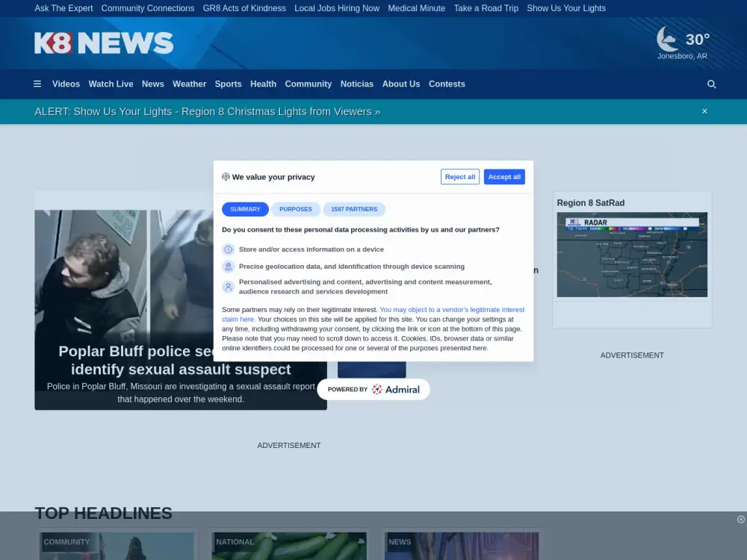Open the legitimate interest objection link
Image resolution: width=747 pixels, height=560 pixels.
[x=451, y=309]
